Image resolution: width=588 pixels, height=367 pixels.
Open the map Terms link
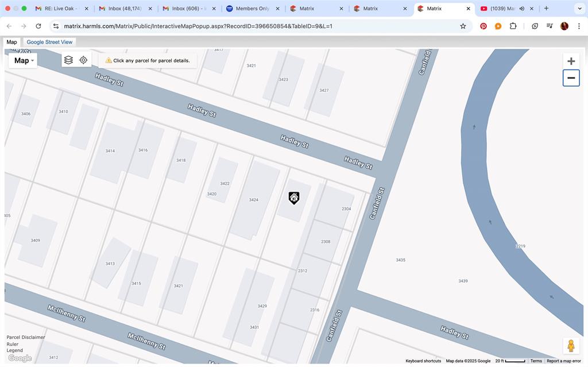[536, 361]
